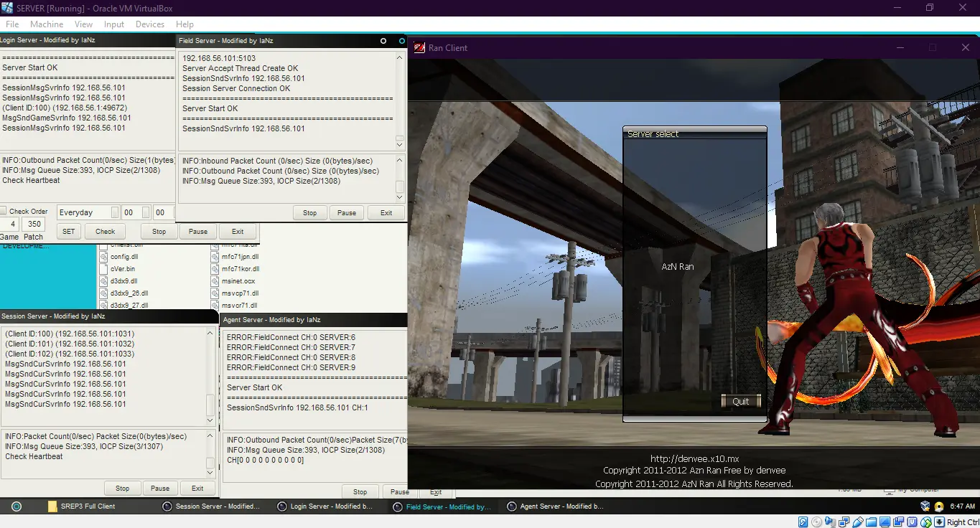Screen dimensions: 980x528
Task: Switch to Session Server taskbar item
Action: point(211,506)
